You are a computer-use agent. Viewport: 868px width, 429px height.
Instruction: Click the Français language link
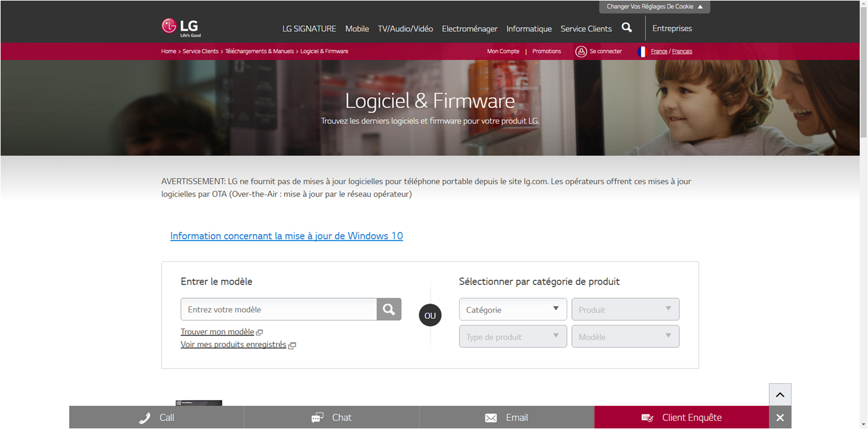682,51
